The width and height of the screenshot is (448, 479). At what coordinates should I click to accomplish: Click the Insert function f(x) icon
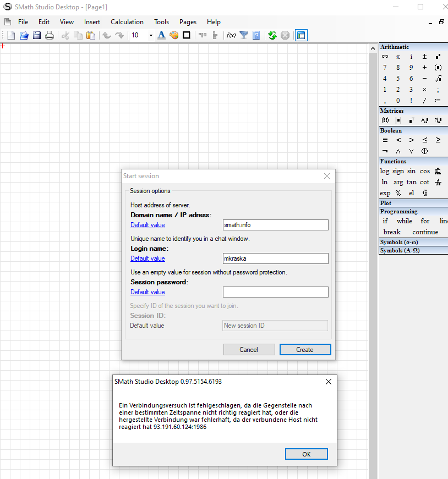(231, 35)
